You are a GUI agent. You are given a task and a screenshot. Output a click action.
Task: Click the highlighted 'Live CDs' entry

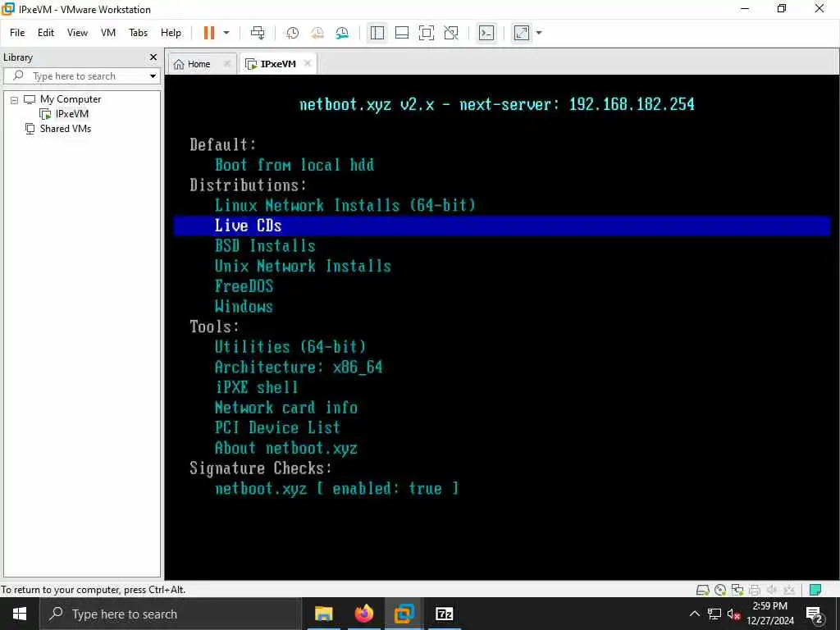(502, 226)
